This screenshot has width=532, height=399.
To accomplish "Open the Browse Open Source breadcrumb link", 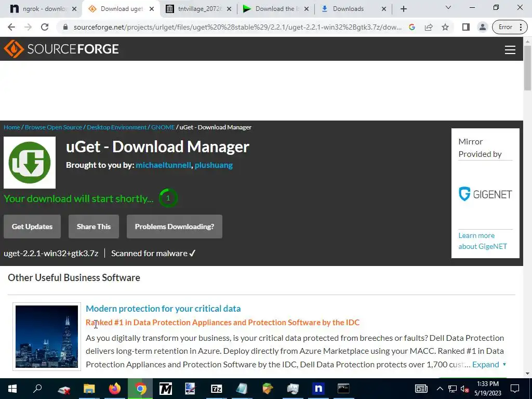I will pos(54,127).
